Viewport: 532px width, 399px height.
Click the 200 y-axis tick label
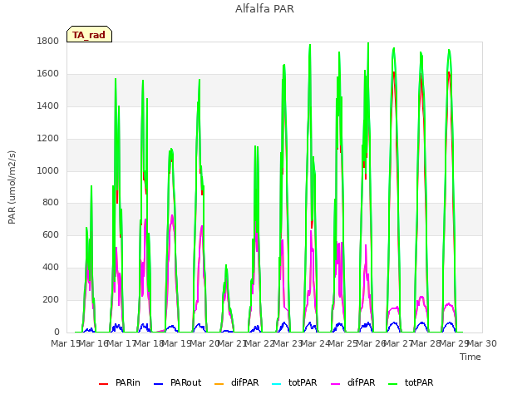point(51,299)
